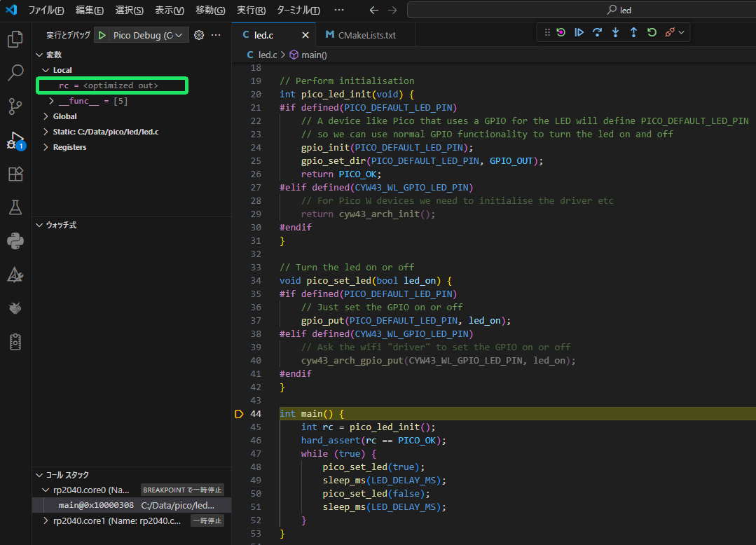The image size is (756, 545).
Task: Click the debug Continue button
Action: click(579, 32)
